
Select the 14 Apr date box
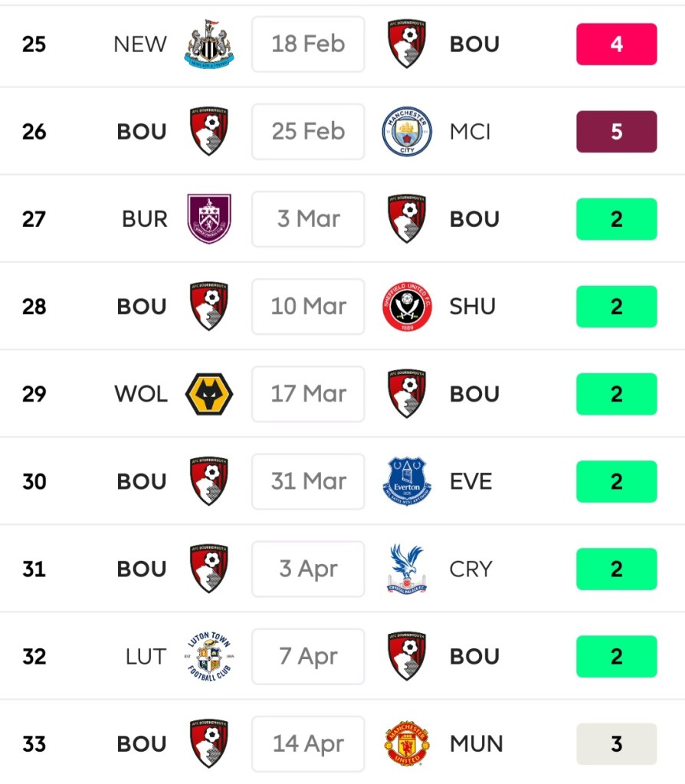[308, 743]
